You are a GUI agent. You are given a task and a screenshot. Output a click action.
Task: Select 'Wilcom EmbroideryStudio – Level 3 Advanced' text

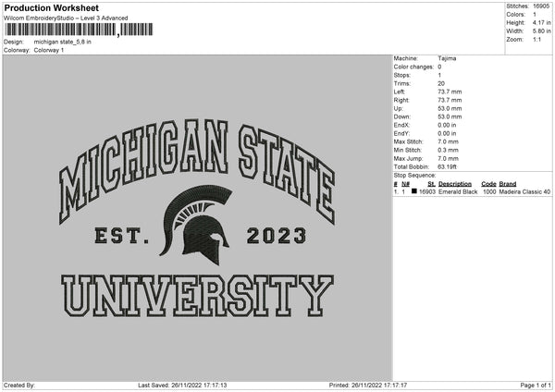coord(66,18)
